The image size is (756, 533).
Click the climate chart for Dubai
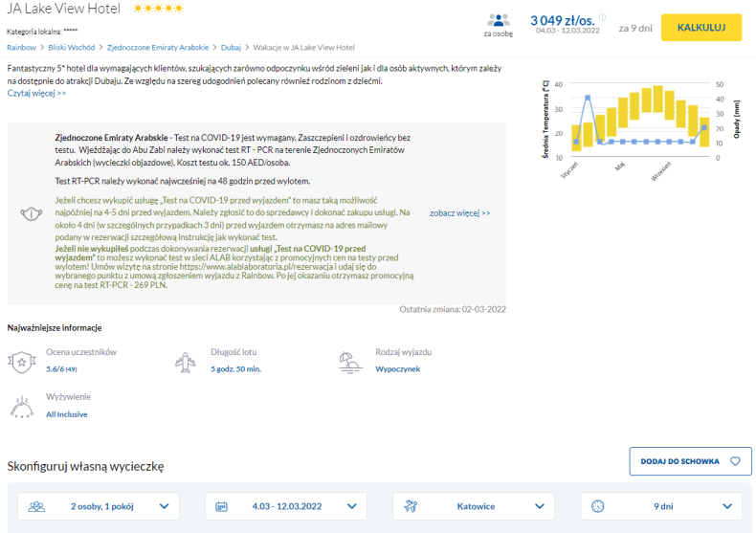point(641,129)
